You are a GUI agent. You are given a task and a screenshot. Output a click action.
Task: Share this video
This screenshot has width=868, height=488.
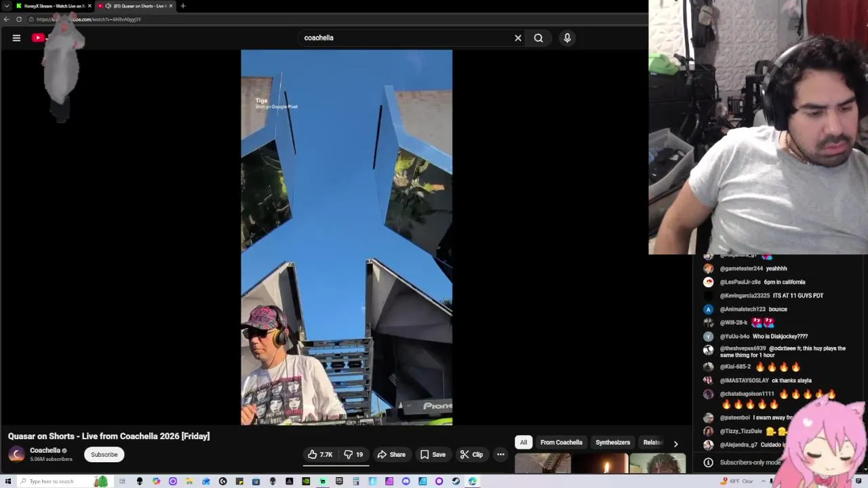coord(391,454)
